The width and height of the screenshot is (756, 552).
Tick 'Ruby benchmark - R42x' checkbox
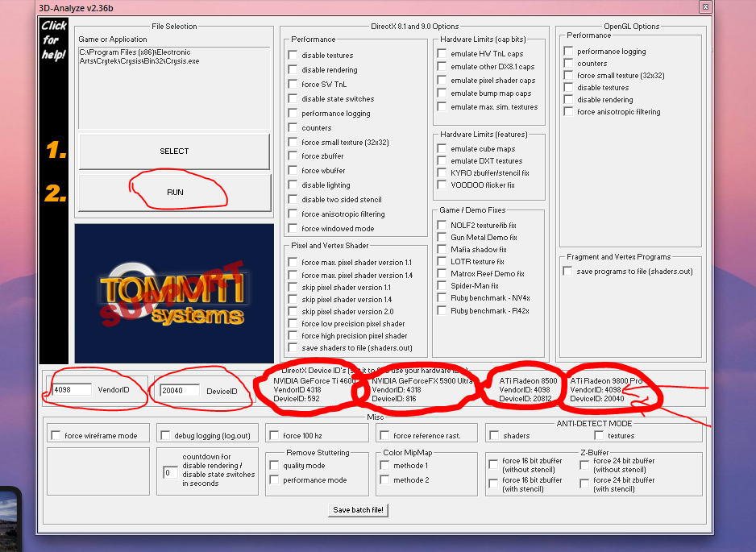442,310
